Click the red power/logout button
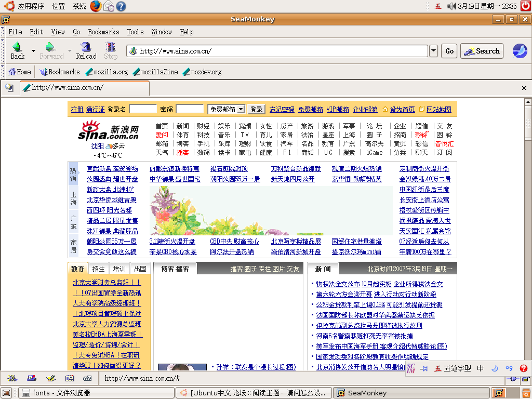This screenshot has height=399, width=532. [x=526, y=6]
